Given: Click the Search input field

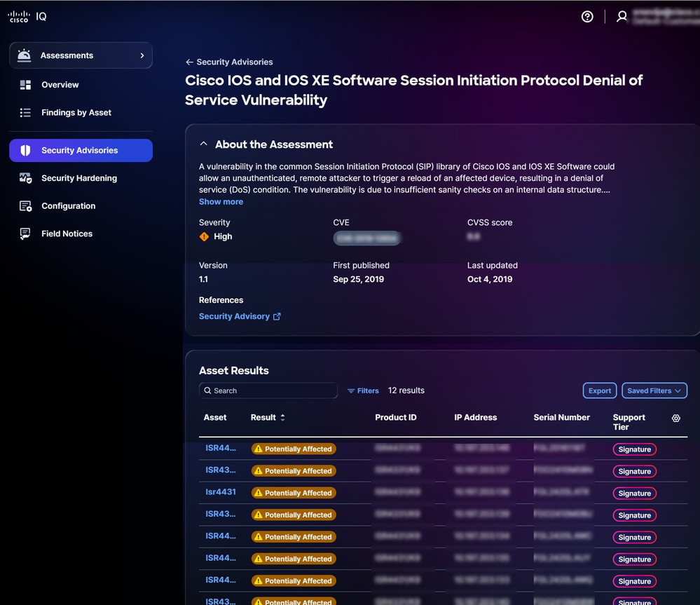Looking at the screenshot, I should coord(268,390).
